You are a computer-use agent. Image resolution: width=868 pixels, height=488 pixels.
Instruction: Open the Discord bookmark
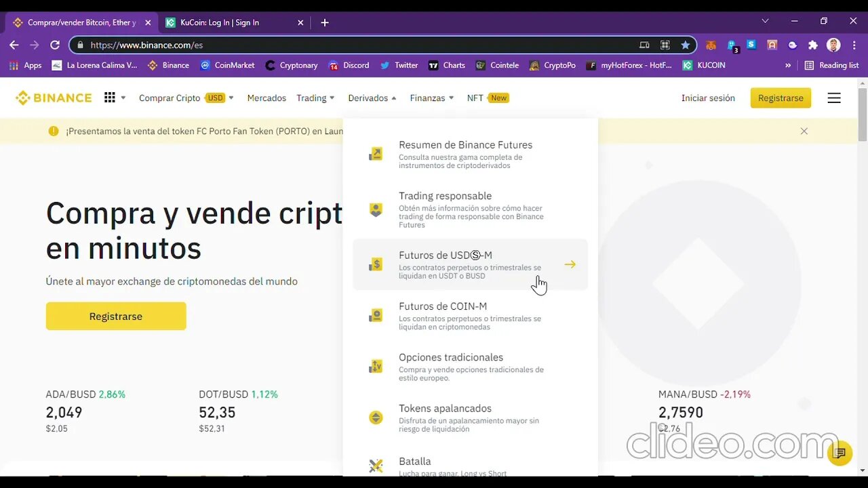pyautogui.click(x=349, y=65)
